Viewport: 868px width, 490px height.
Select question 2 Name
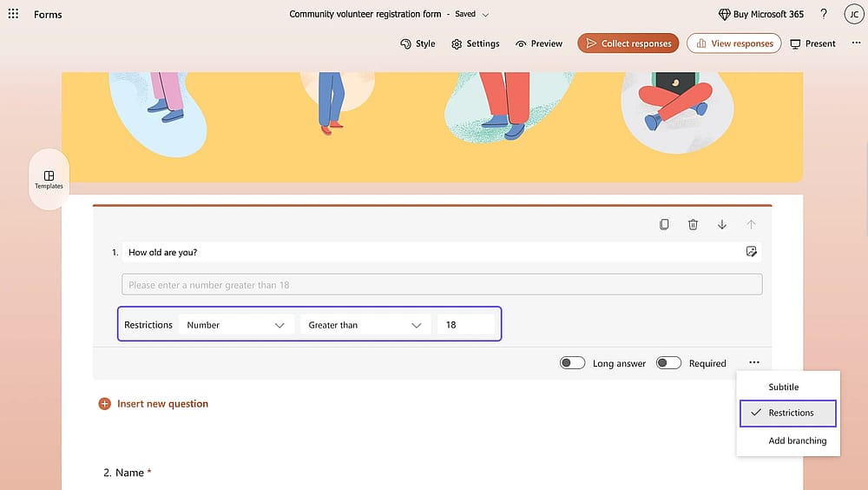pos(128,473)
